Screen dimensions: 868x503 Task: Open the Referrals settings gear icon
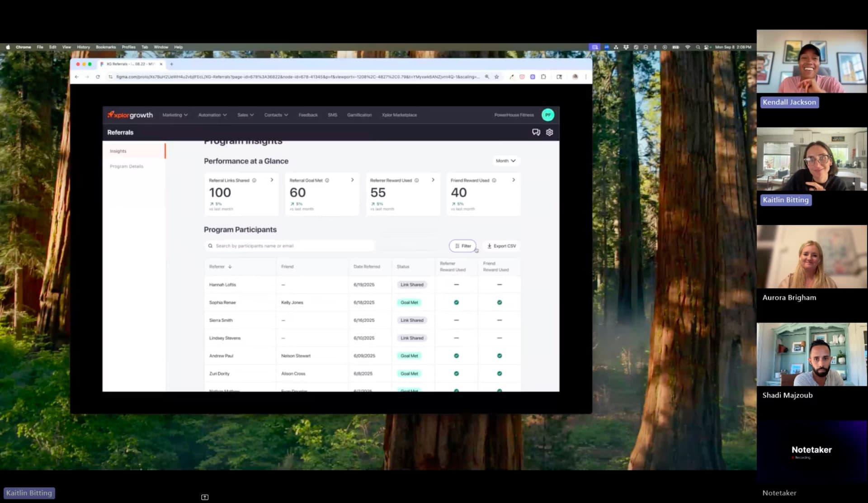[549, 133]
